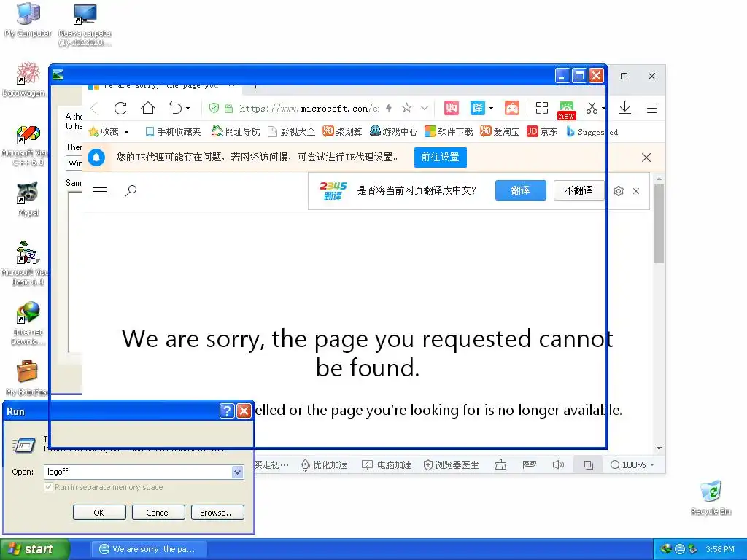Click the green icon with new badge

pyautogui.click(x=566, y=110)
